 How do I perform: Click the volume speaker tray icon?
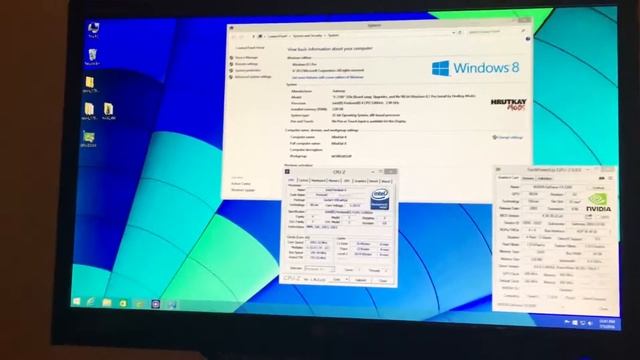pos(590,323)
